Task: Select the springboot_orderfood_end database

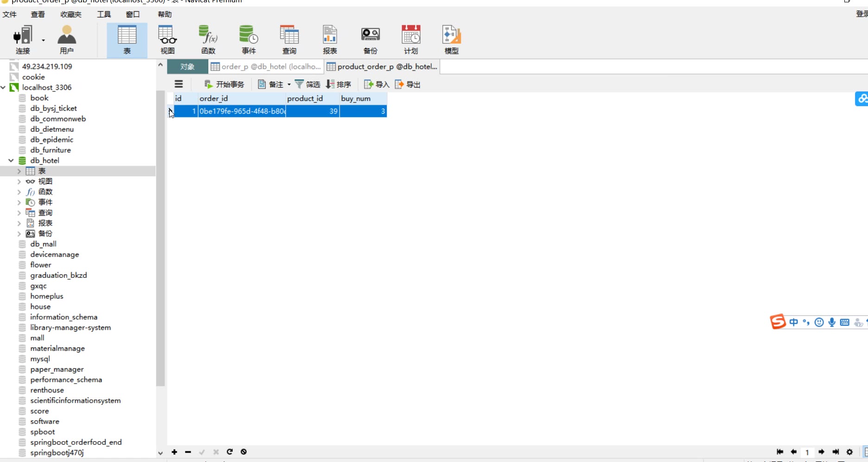Action: (76, 442)
